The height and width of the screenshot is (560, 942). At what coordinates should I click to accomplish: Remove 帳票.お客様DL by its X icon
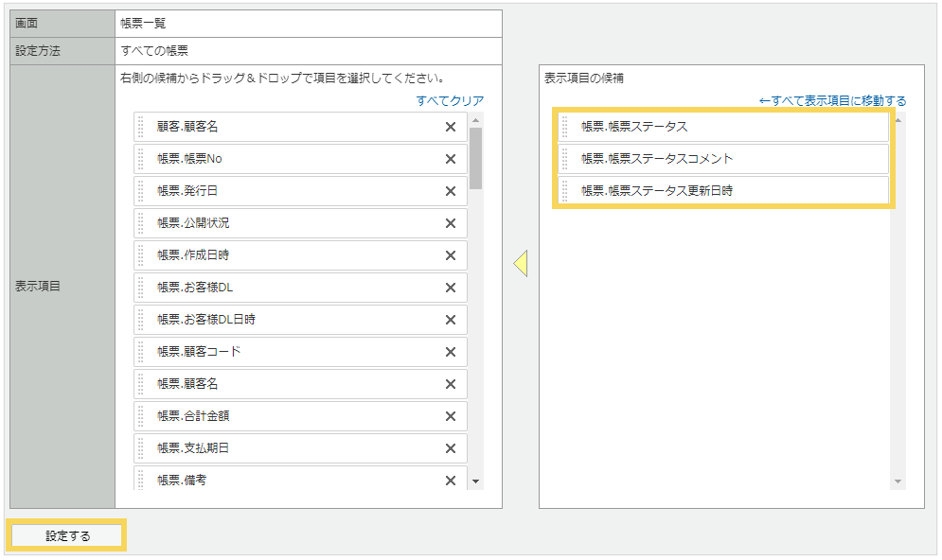coord(451,288)
